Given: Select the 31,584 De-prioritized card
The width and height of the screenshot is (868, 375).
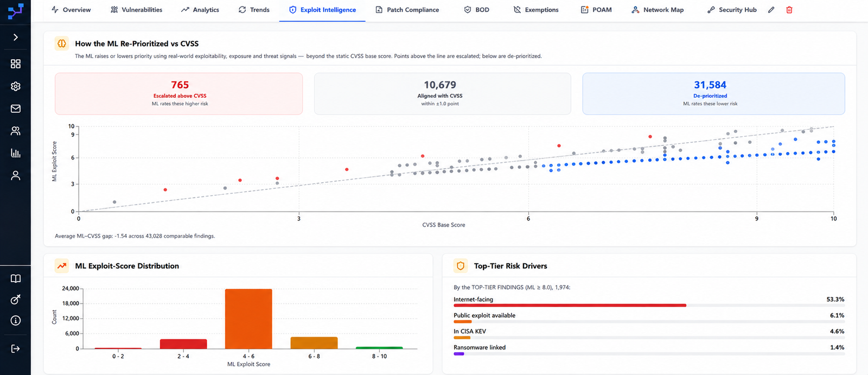Looking at the screenshot, I should pyautogui.click(x=713, y=94).
